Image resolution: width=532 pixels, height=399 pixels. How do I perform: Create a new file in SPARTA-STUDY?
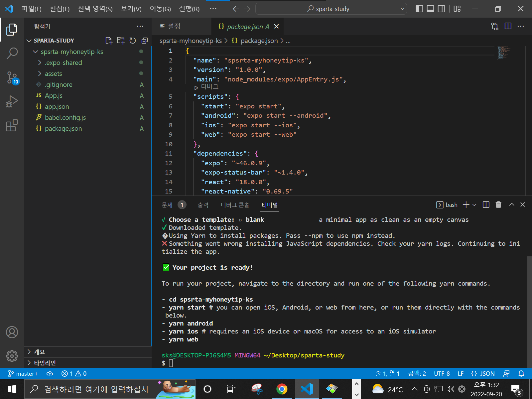109,41
